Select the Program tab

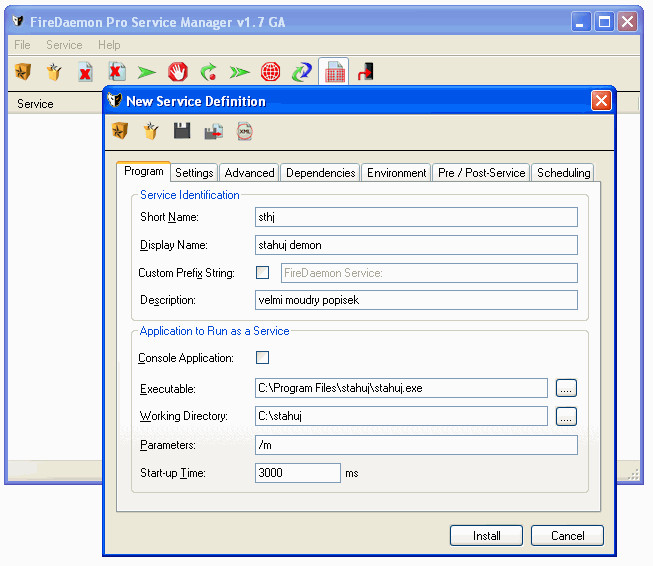pyautogui.click(x=144, y=171)
